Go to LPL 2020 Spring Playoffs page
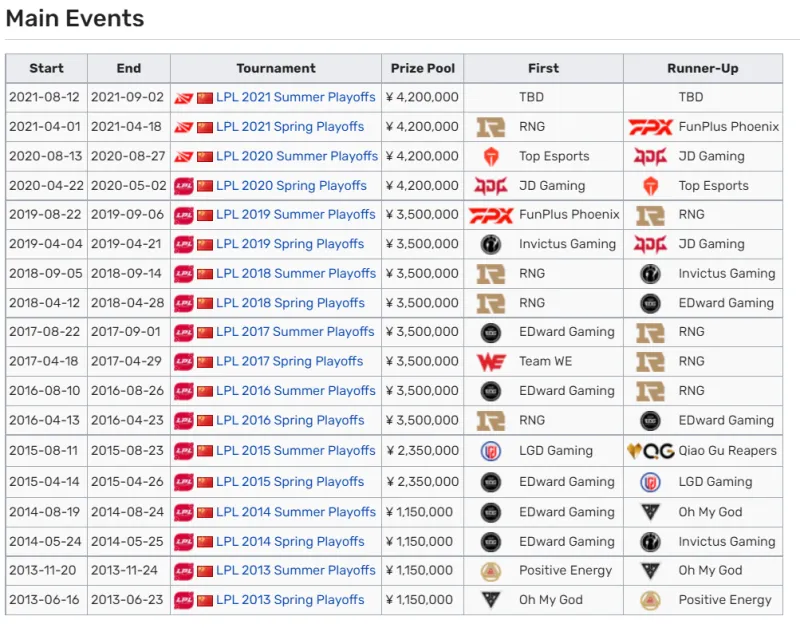This screenshot has height=628, width=800. [x=291, y=186]
